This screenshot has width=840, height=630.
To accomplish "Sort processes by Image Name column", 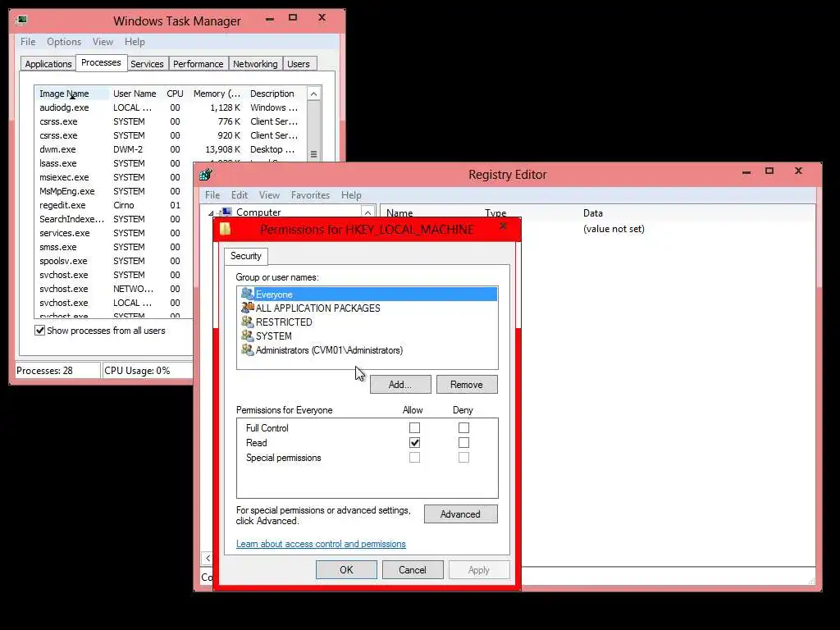I will coord(72,94).
